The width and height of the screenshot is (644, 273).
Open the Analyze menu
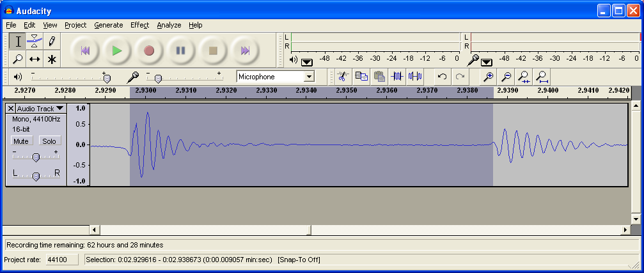click(x=169, y=25)
